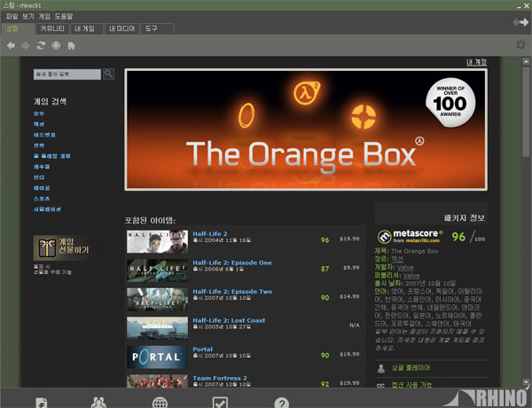Click the forward navigation arrow
Screen dimensions: 532x408
(x=26, y=45)
